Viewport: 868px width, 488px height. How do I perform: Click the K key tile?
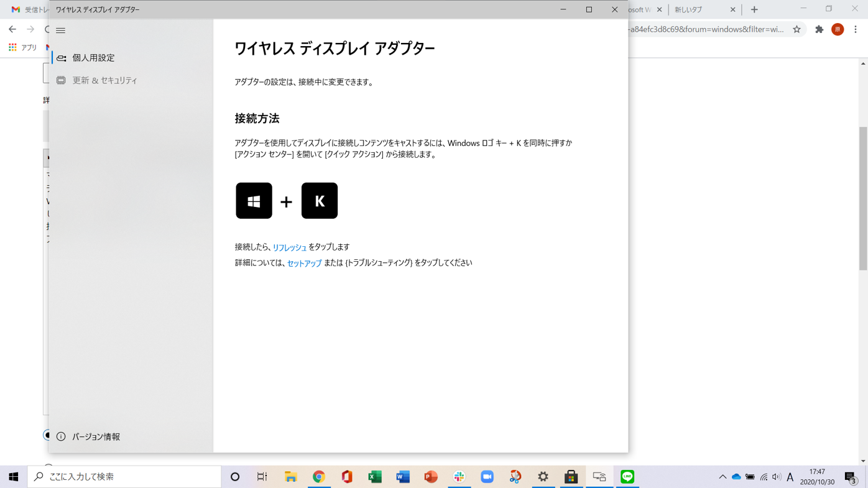coord(320,200)
